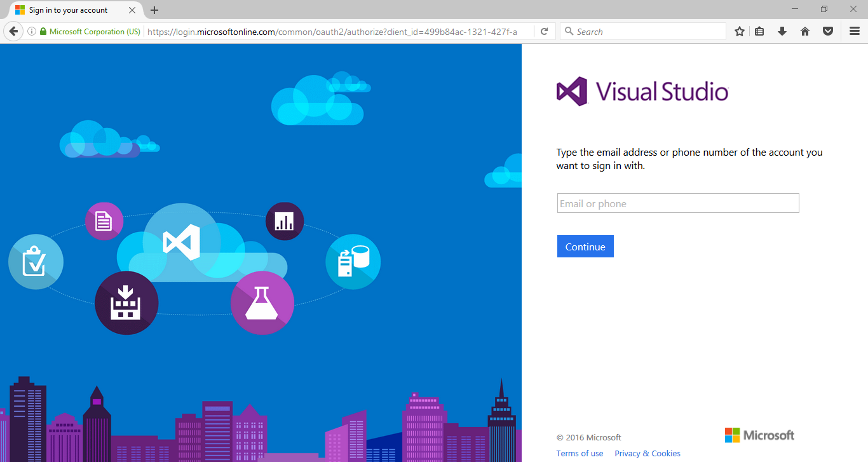Bookmark this page with the star icon

point(740,31)
